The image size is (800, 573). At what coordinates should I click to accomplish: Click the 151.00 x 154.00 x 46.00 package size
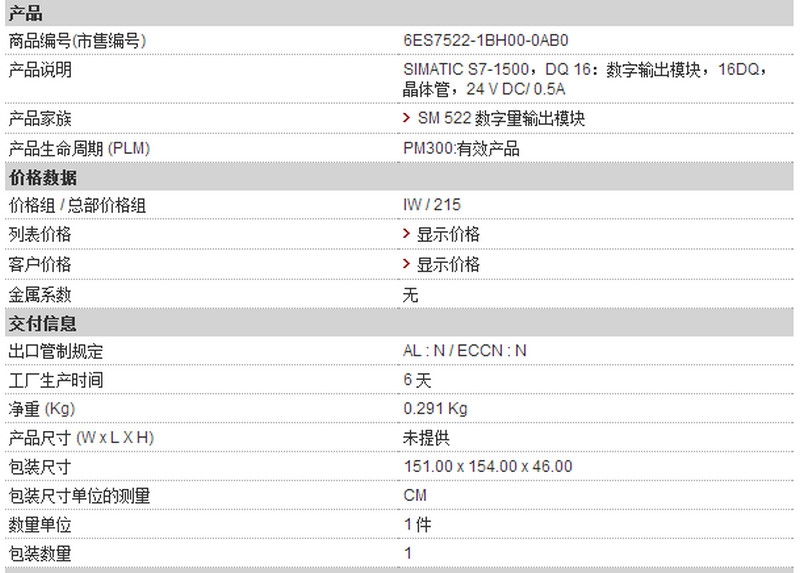point(488,466)
